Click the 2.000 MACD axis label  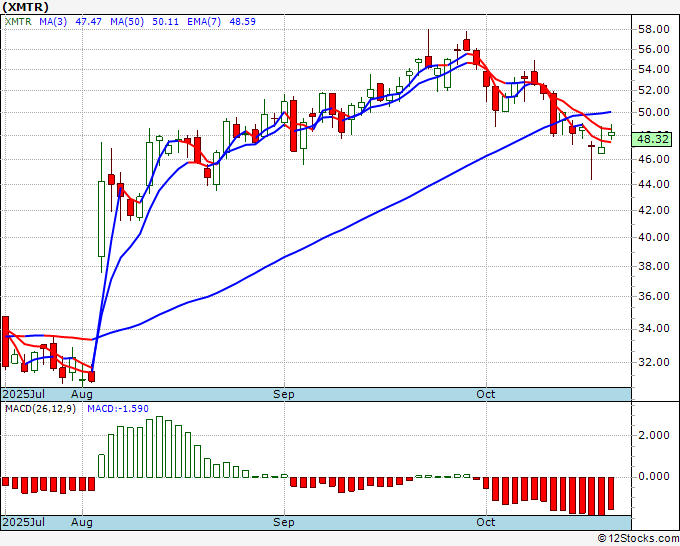point(654,435)
